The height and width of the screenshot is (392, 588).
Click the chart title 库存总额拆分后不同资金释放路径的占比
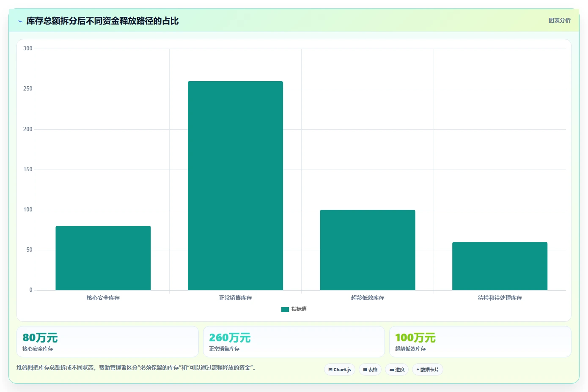[102, 21]
